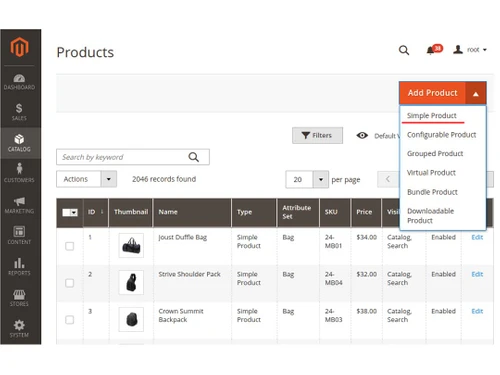Screen dimensions: 500x375
Task: Sort by the Thumbnail column header
Action: [131, 212]
